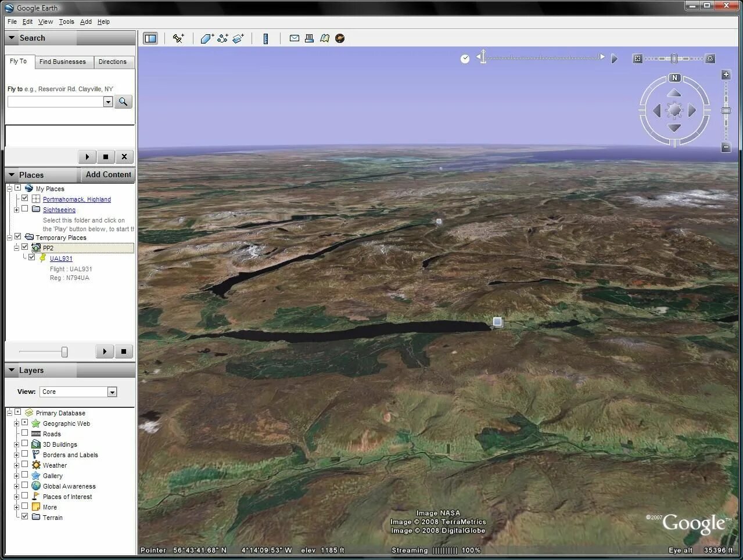
Task: Play the Places tour
Action: pos(105,351)
